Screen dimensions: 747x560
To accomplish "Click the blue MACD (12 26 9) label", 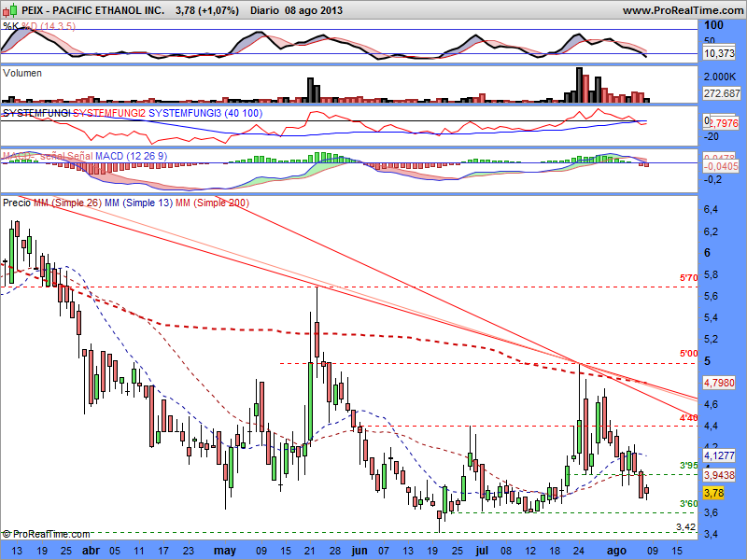I will click(131, 156).
